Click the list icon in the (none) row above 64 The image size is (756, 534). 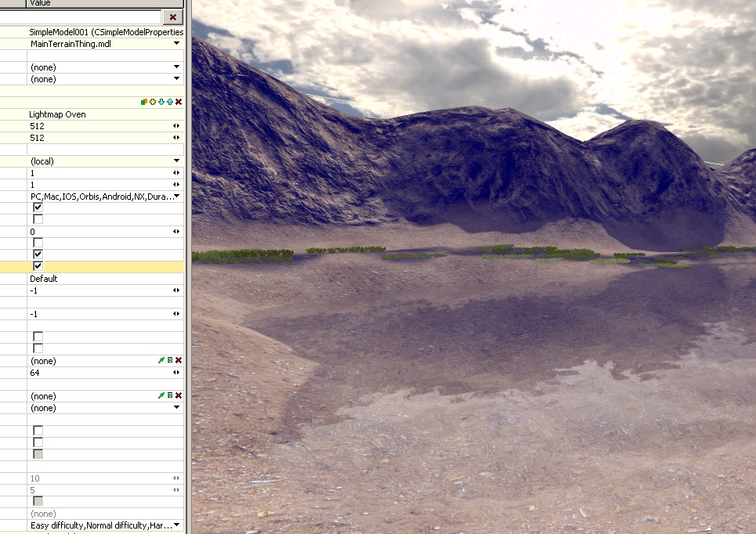170,360
